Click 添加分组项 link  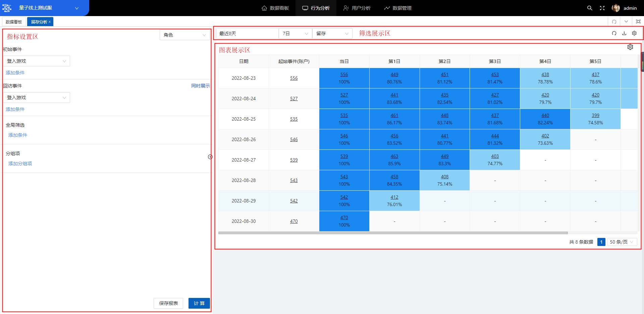coord(20,164)
